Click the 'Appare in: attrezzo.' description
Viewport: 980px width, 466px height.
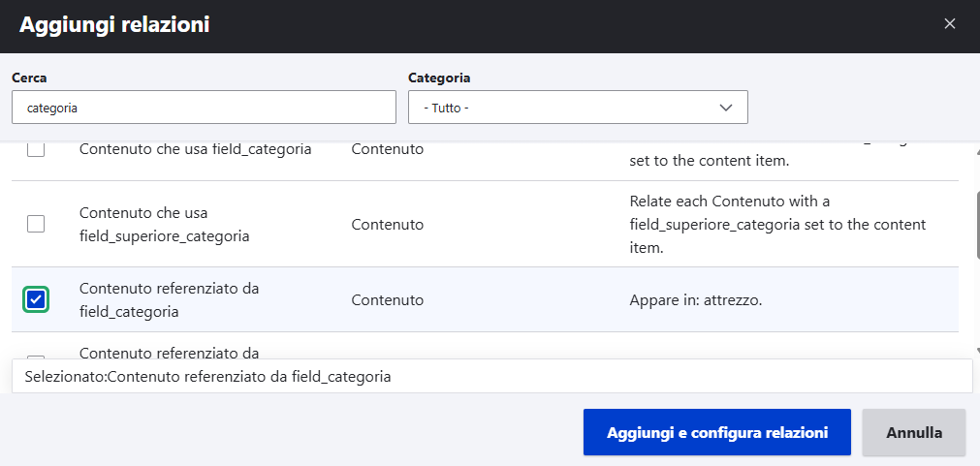695,300
